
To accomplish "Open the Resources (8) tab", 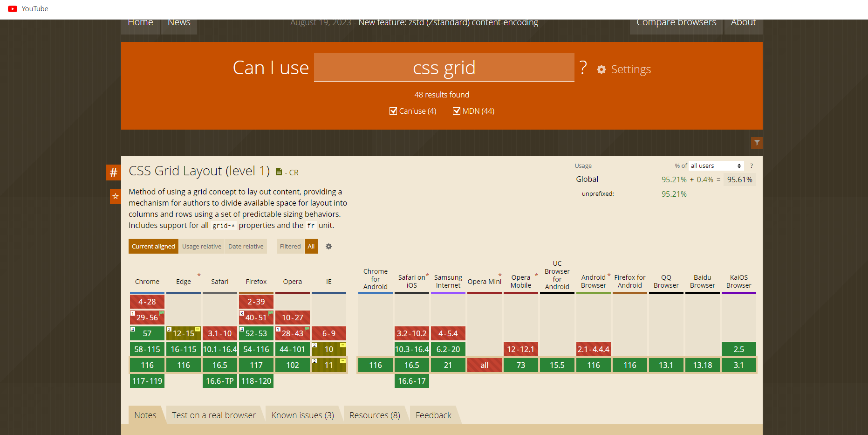I will (375, 415).
